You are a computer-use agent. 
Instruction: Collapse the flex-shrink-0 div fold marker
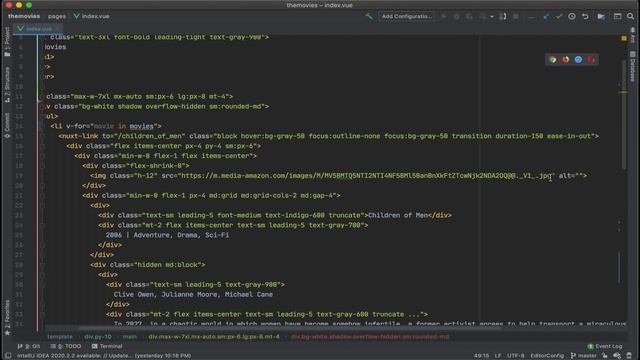point(42,166)
